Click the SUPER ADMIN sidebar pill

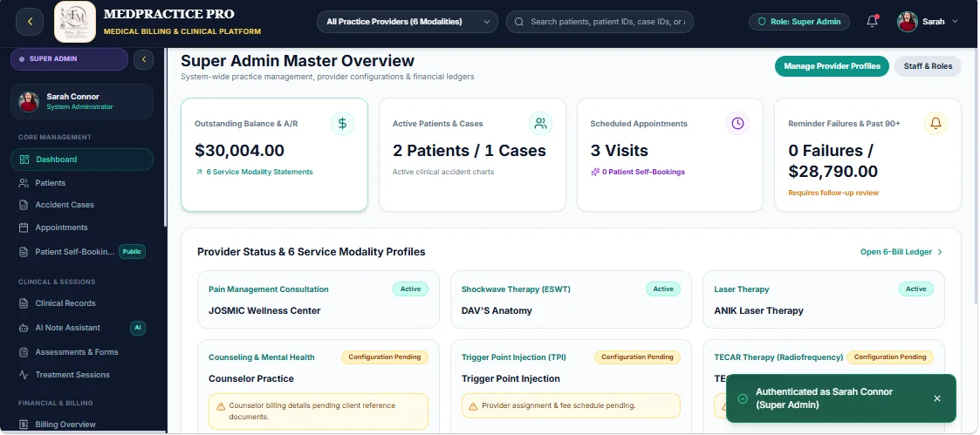tap(69, 59)
